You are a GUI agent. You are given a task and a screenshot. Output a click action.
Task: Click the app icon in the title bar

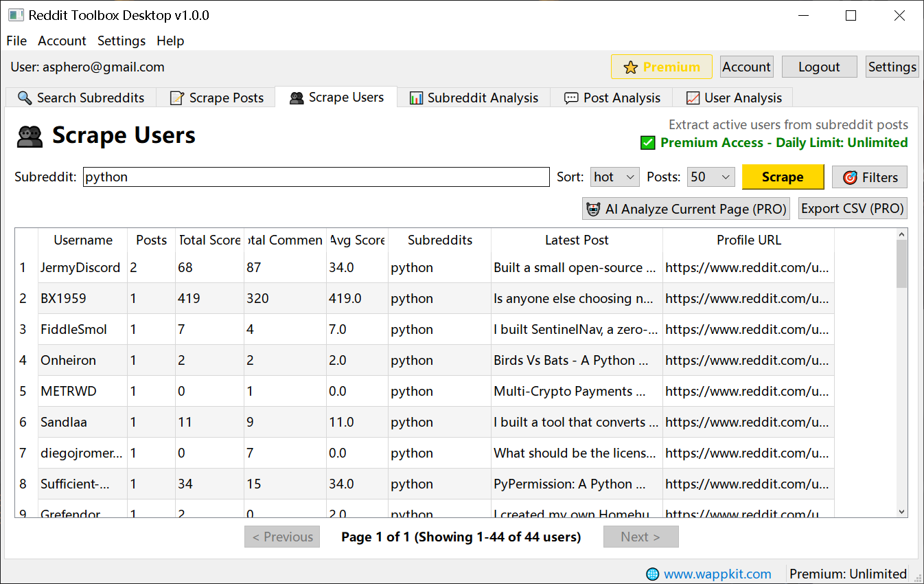click(x=16, y=15)
